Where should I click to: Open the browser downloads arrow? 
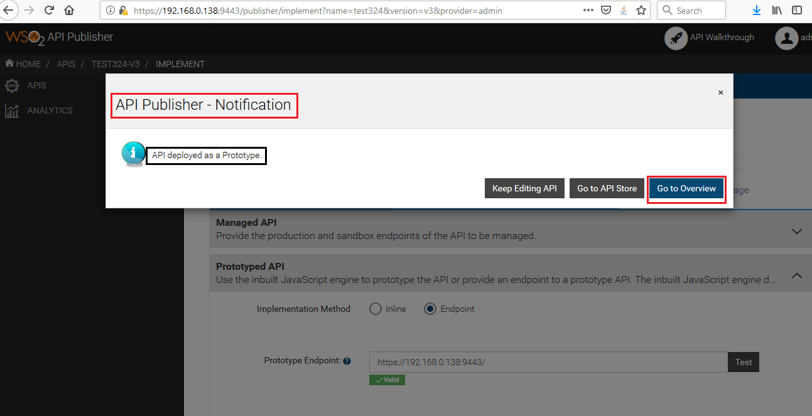click(757, 10)
